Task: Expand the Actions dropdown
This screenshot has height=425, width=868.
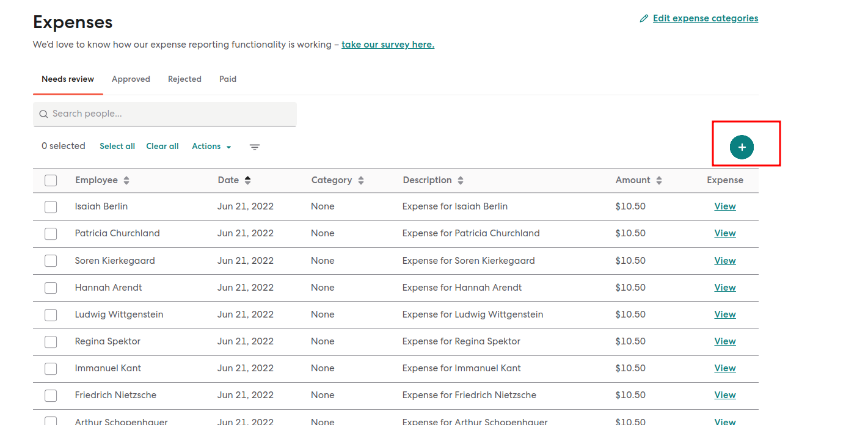Action: (x=211, y=147)
